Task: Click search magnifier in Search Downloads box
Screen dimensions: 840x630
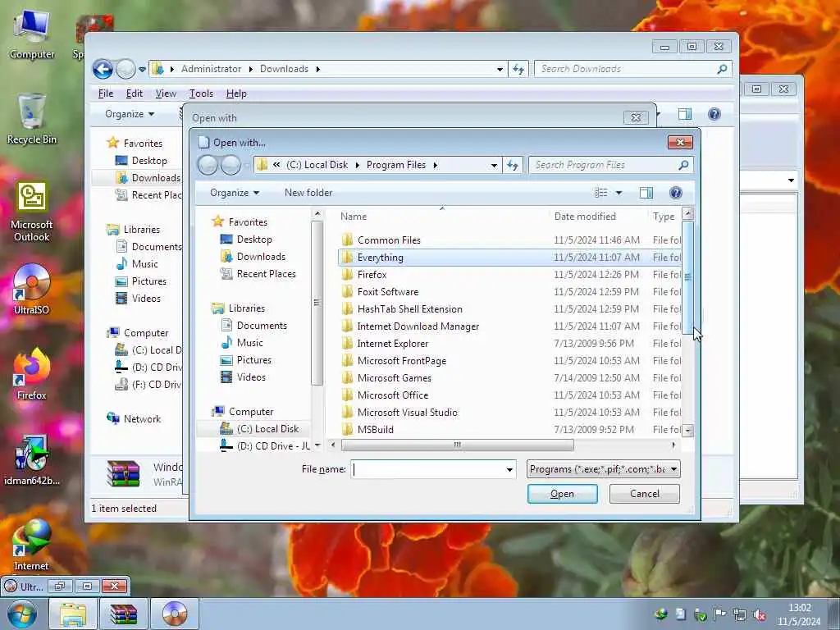Action: 722,69
